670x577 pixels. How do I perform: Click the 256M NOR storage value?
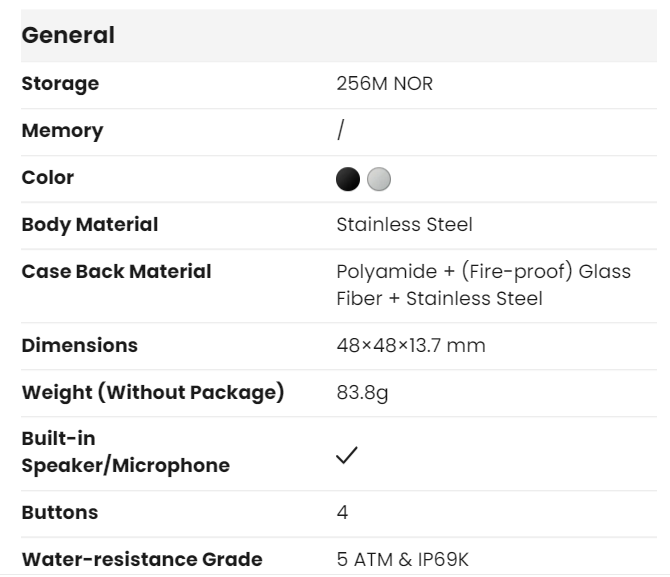point(385,84)
